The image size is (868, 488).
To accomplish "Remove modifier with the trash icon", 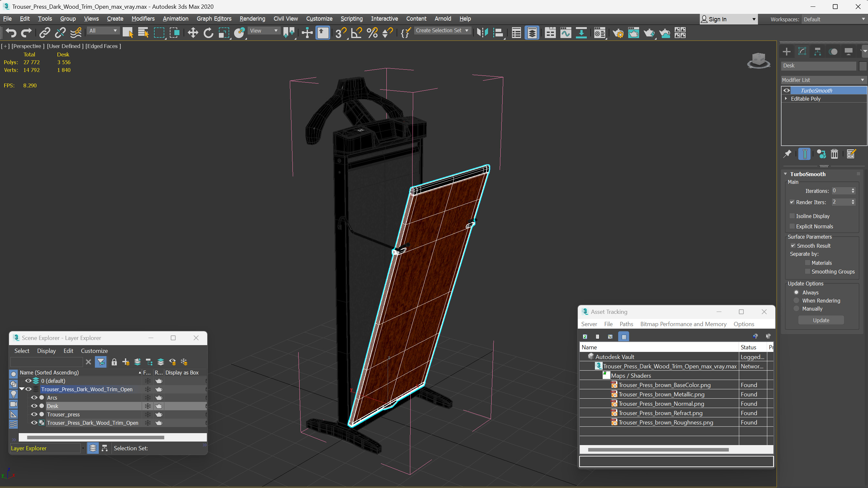I will 834,154.
